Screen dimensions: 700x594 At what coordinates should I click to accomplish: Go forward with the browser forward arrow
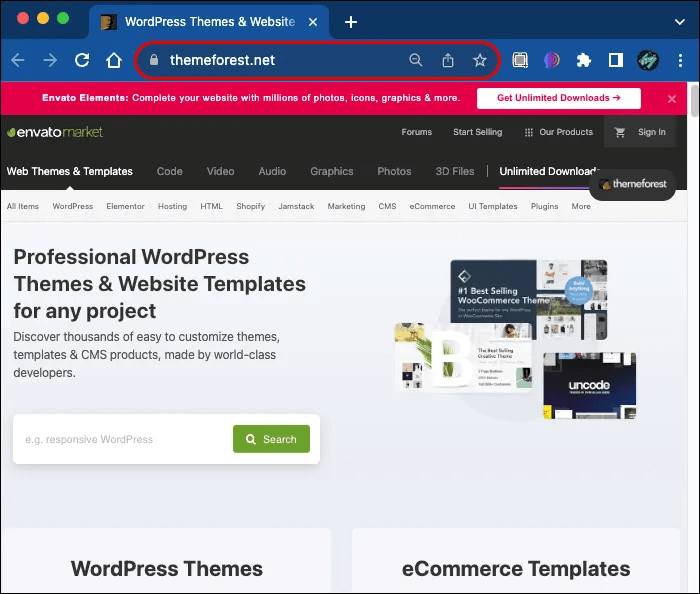pyautogui.click(x=50, y=60)
